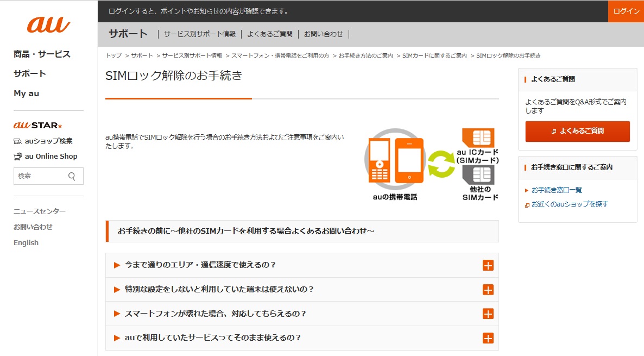Expand auで利用していたサービスってそのまま使えるの？
Screen dimensions: 644x356
pos(302,338)
